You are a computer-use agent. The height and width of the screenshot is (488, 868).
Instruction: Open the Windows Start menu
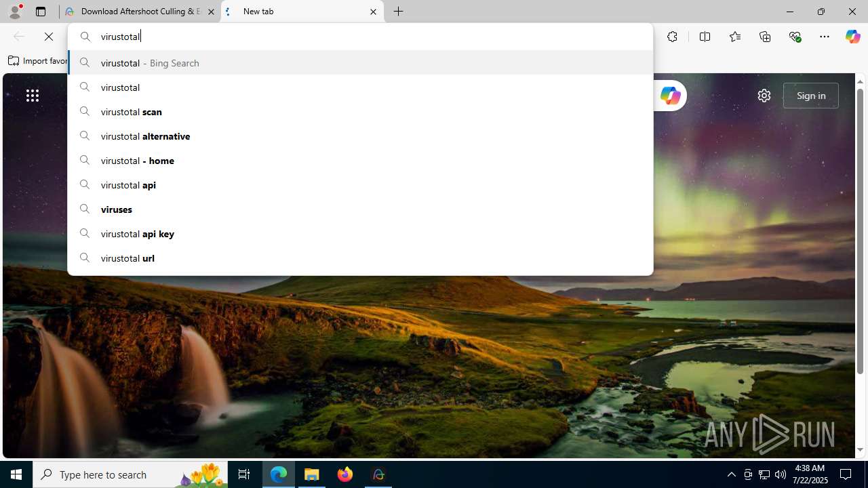click(x=16, y=474)
